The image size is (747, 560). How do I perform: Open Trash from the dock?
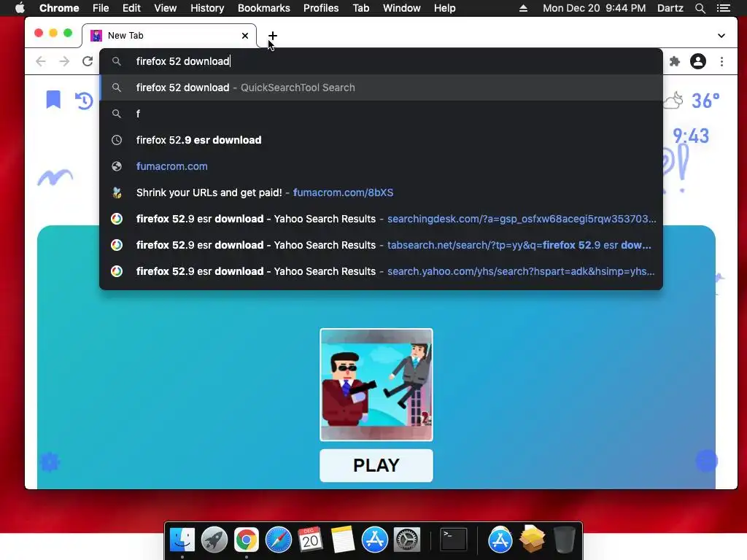click(564, 540)
